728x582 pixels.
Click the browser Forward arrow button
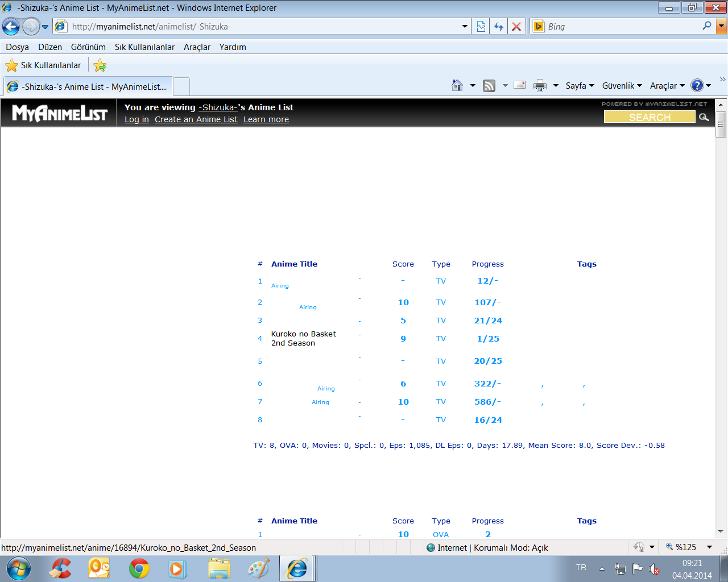pyautogui.click(x=31, y=26)
